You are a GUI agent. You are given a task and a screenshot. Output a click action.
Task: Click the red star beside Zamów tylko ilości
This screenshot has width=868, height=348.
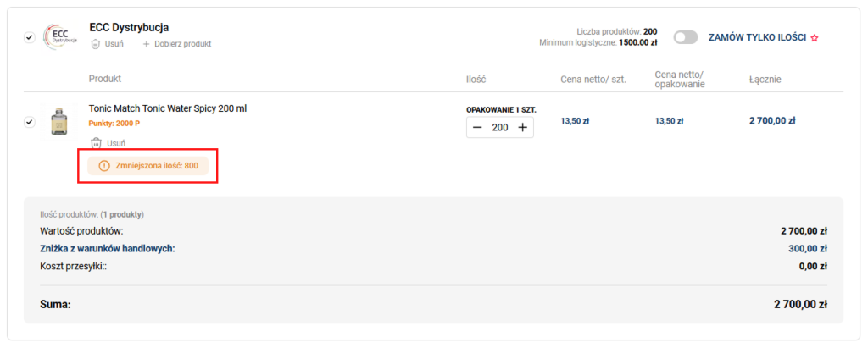pos(815,38)
